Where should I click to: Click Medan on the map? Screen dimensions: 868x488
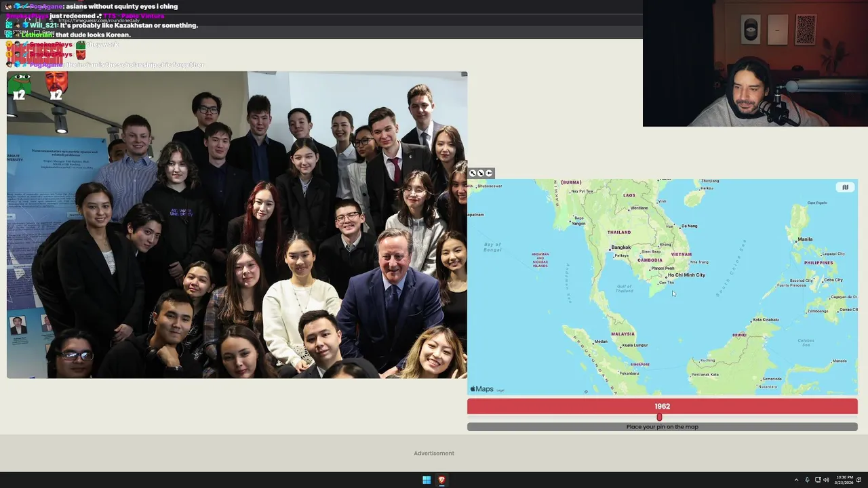coord(599,342)
